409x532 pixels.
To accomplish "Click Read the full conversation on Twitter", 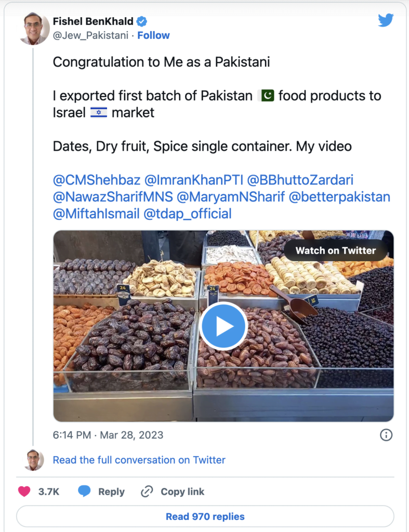I will point(139,460).
